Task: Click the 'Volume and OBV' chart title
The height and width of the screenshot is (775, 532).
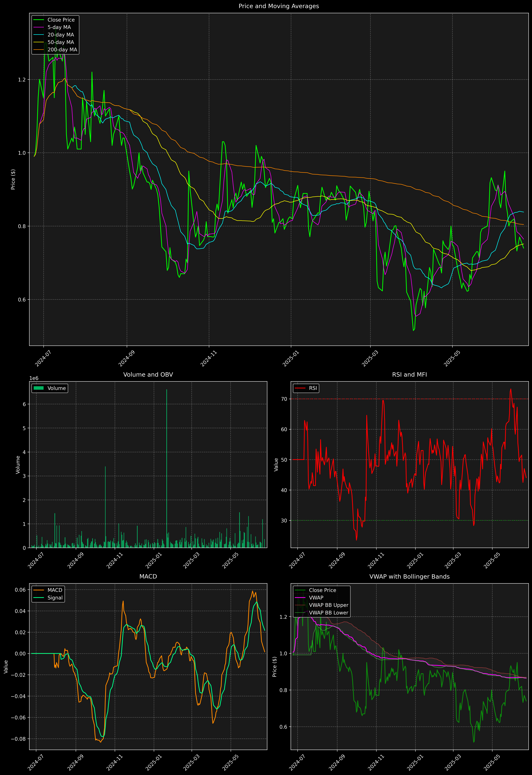Action: click(x=148, y=374)
